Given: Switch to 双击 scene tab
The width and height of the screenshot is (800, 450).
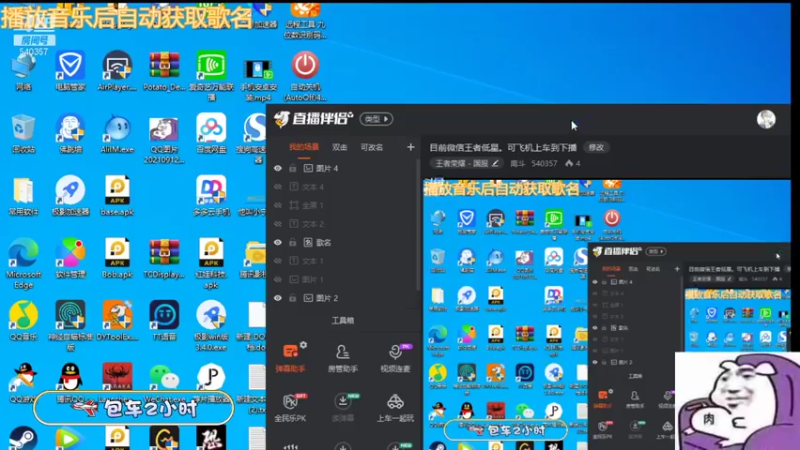Looking at the screenshot, I should 339,147.
